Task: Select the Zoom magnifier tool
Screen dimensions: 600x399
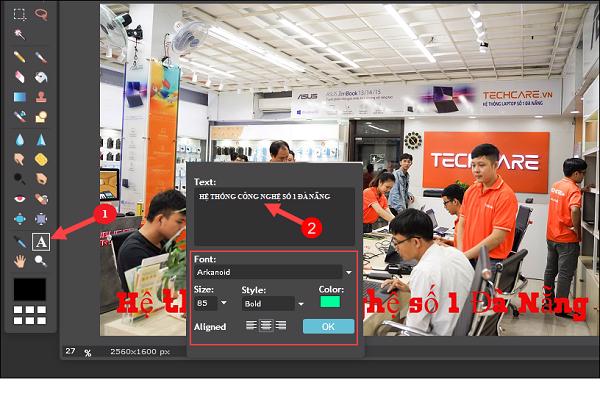Action: (x=41, y=262)
